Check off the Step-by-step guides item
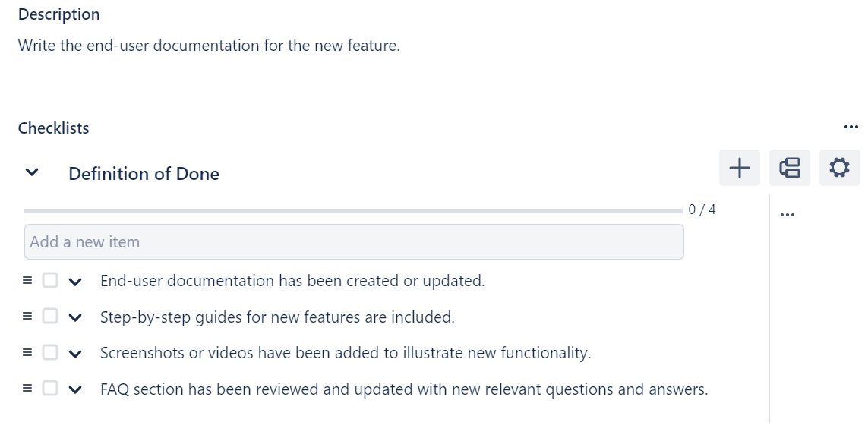The width and height of the screenshot is (868, 438). tap(49, 317)
